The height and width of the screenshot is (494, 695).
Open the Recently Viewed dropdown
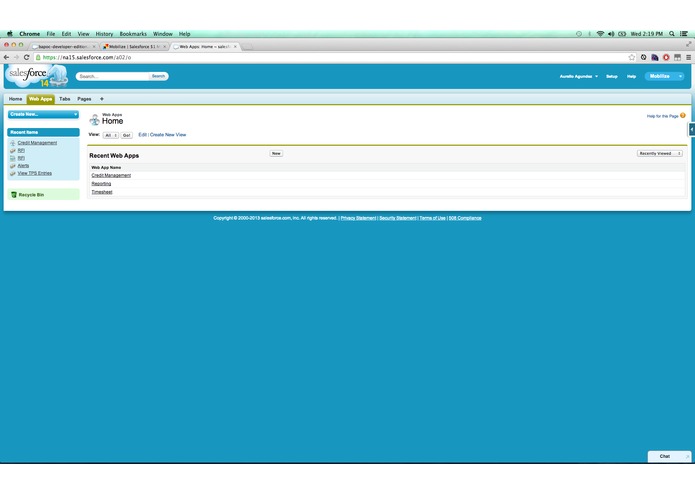tap(660, 153)
